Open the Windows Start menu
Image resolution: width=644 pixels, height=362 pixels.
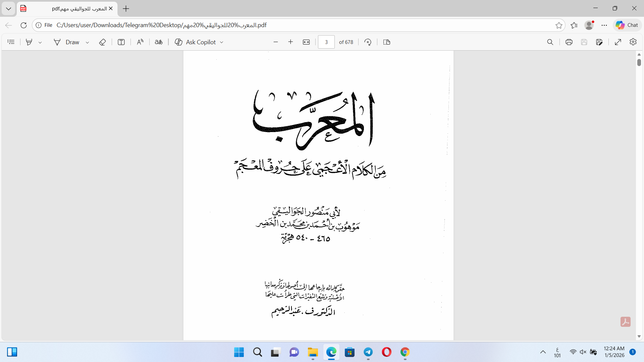[x=239, y=352]
